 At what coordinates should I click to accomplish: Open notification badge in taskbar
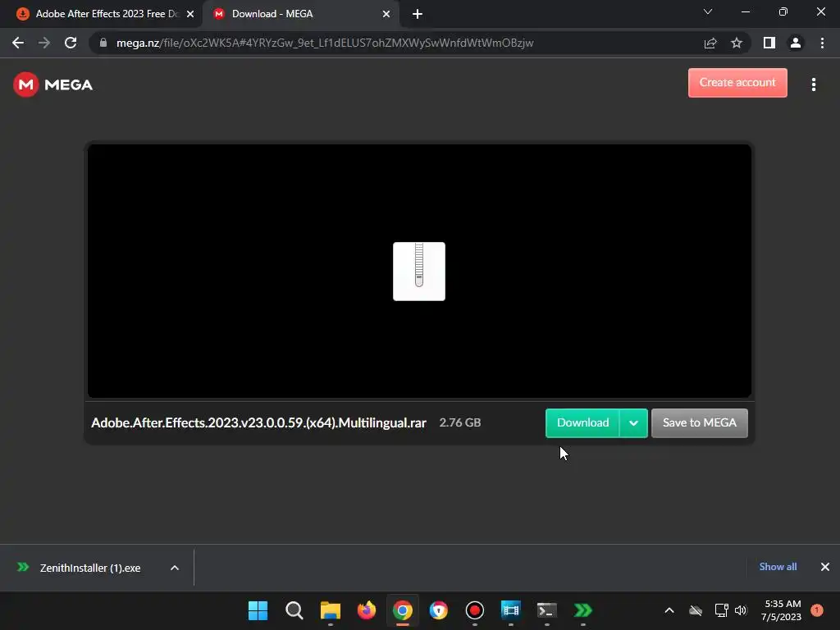817,610
